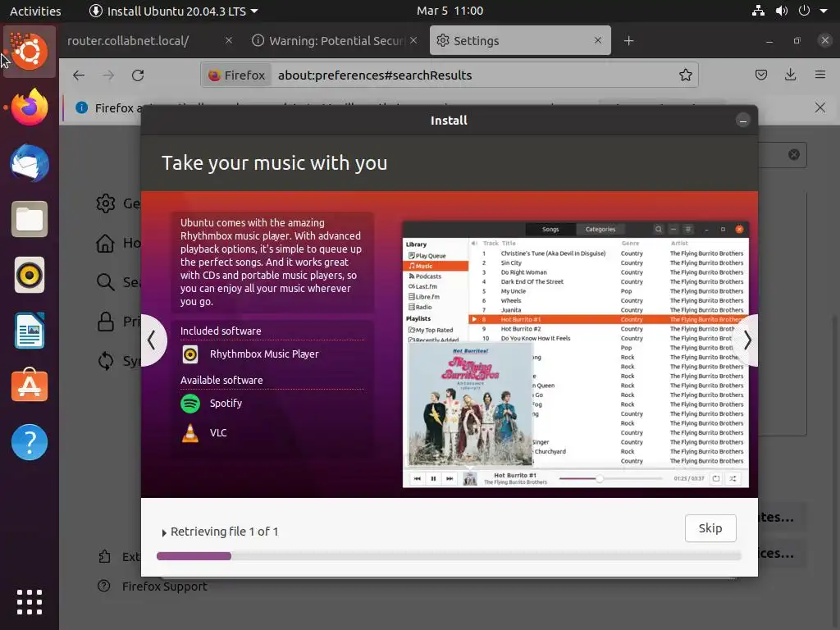Click the Take your music with you heading

click(x=274, y=163)
